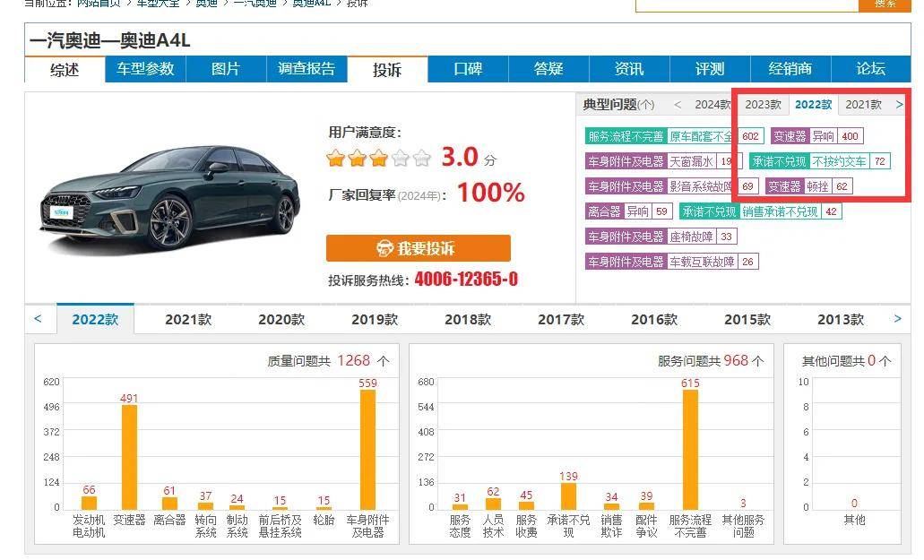
Task: Click the 发动机电动机 bar showing 66
Action: [89, 503]
